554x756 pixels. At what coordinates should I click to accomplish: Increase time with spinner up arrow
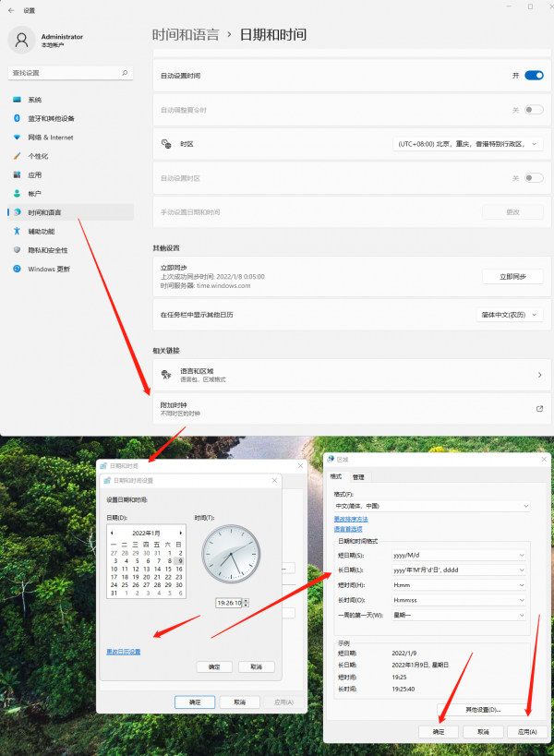point(246,601)
